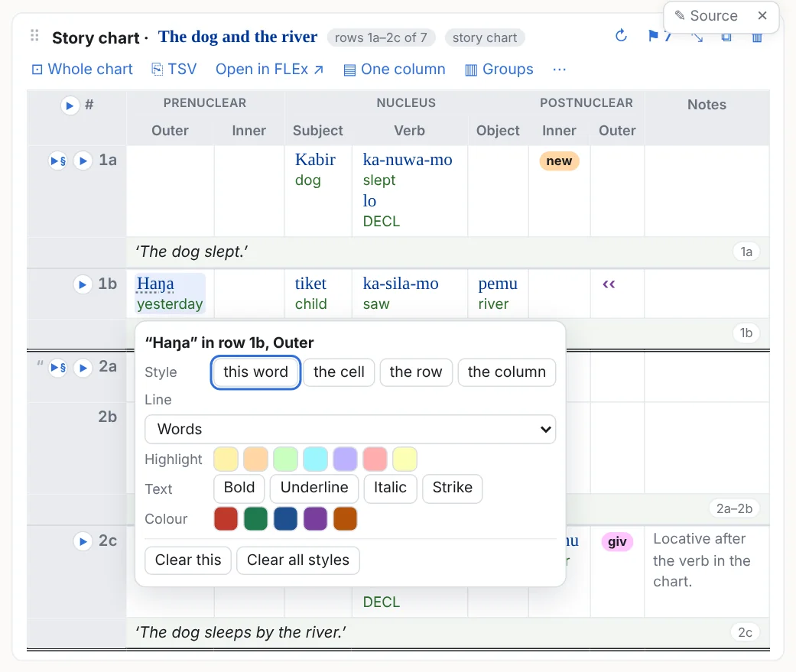
Task: Click translation 'The dog sleeps by the river.'
Action: point(241,632)
